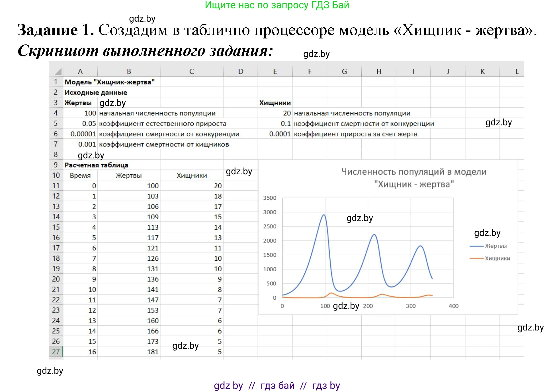The image size is (555, 392).
Task: Select row 1 header
Action: pyautogui.click(x=56, y=82)
